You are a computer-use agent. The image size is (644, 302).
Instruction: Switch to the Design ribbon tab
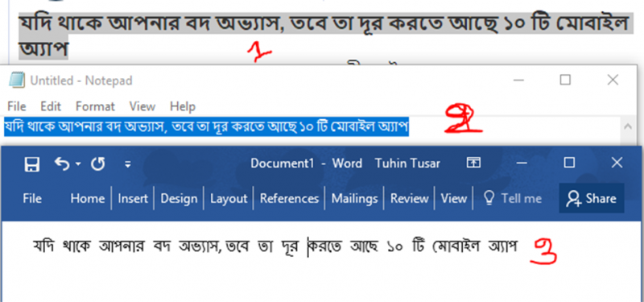(179, 198)
